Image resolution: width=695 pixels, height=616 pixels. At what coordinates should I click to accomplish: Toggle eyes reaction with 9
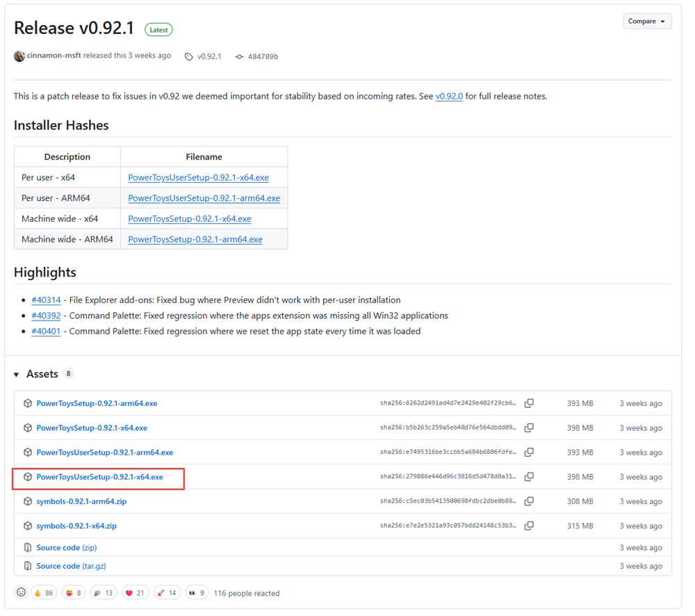(x=197, y=593)
